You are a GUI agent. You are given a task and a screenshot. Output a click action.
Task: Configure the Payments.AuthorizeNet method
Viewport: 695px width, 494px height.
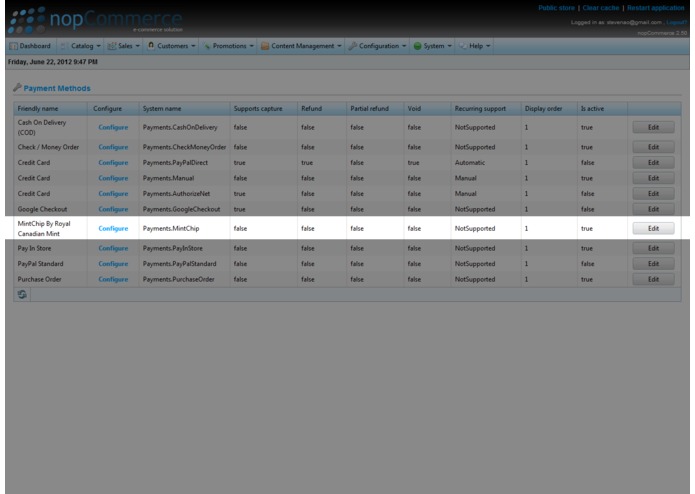(113, 194)
